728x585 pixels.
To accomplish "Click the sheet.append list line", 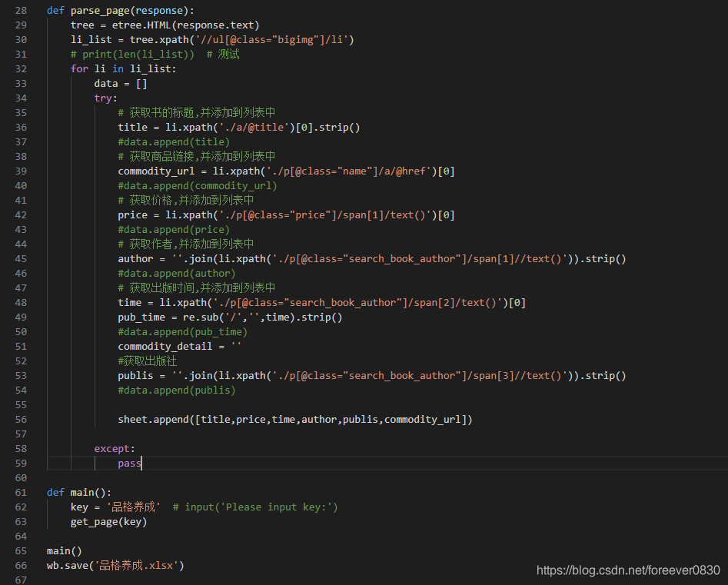I will pos(295,419).
